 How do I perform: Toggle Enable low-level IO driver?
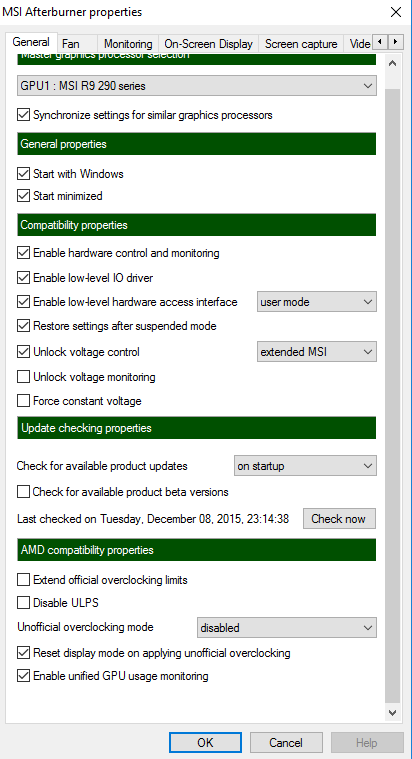23,278
